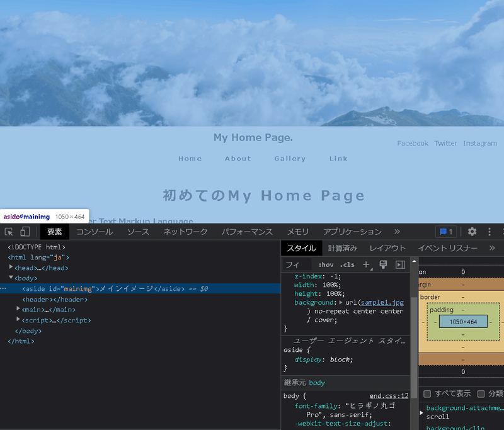
Task: Open end.css:12 source link
Action: (x=389, y=396)
